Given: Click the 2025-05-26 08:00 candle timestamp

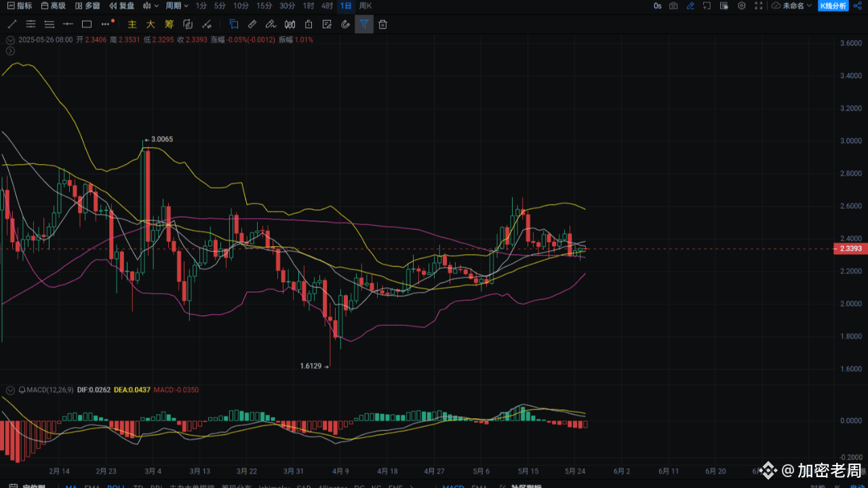Looking at the screenshot, I should point(45,40).
